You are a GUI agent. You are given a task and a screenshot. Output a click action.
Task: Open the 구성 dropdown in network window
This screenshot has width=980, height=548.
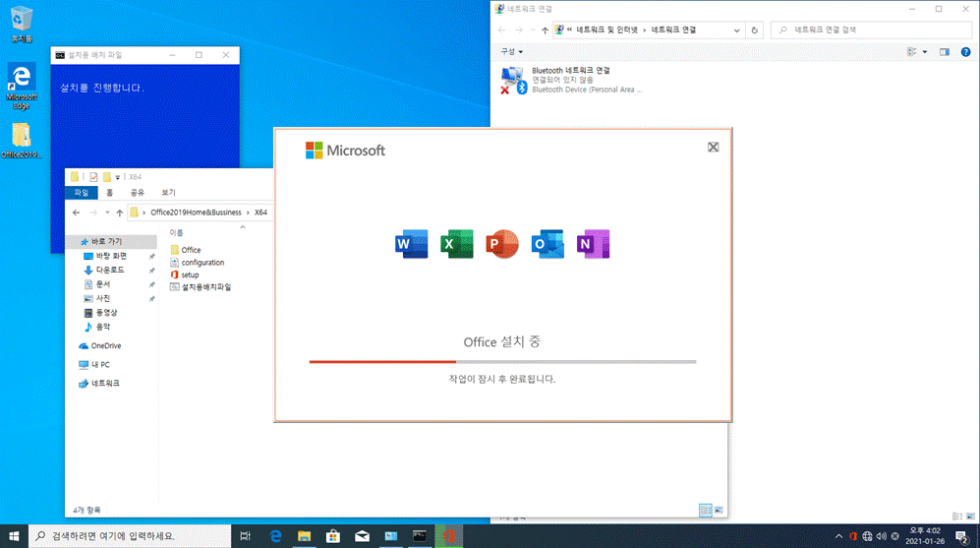[x=512, y=52]
